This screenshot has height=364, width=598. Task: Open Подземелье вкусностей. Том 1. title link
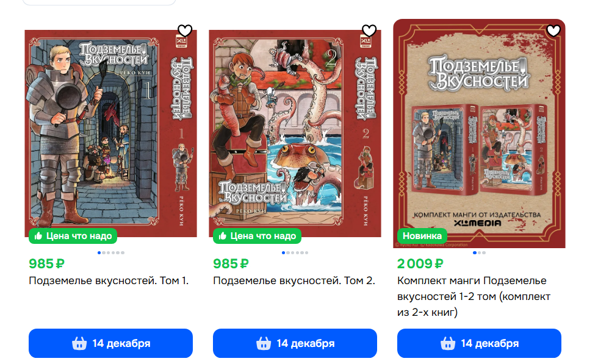109,280
